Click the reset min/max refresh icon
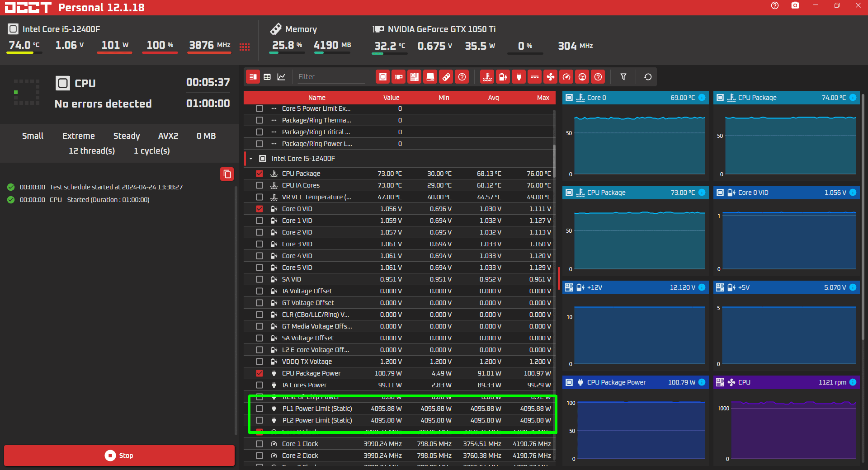The image size is (868, 470). 648,77
